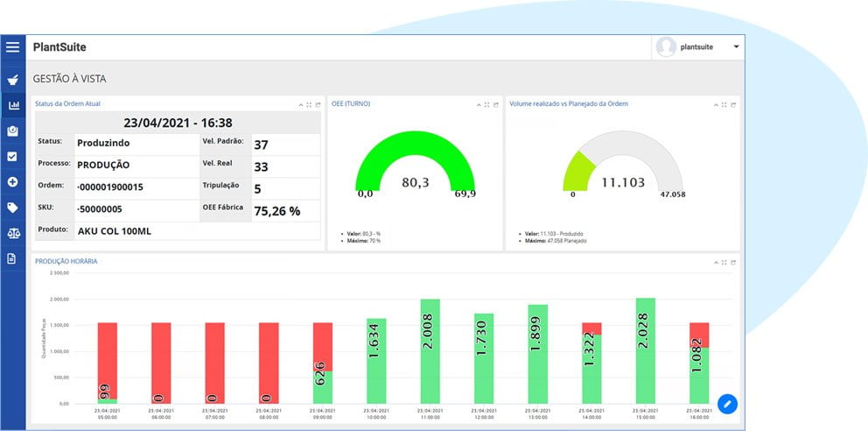The height and width of the screenshot is (431, 868).
Task: Click the 47.058 gauge maximum label
Action: click(673, 194)
